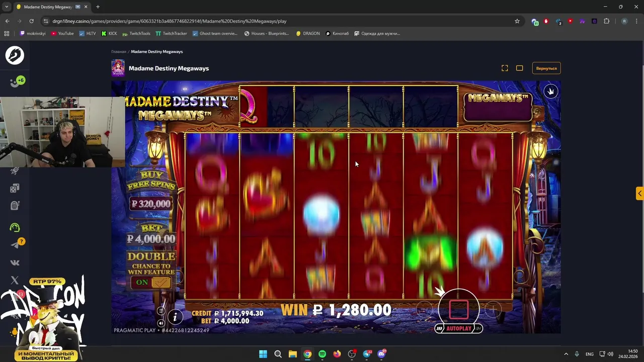Expand the orange side panel arrow
644x362 pixels.
[639, 193]
